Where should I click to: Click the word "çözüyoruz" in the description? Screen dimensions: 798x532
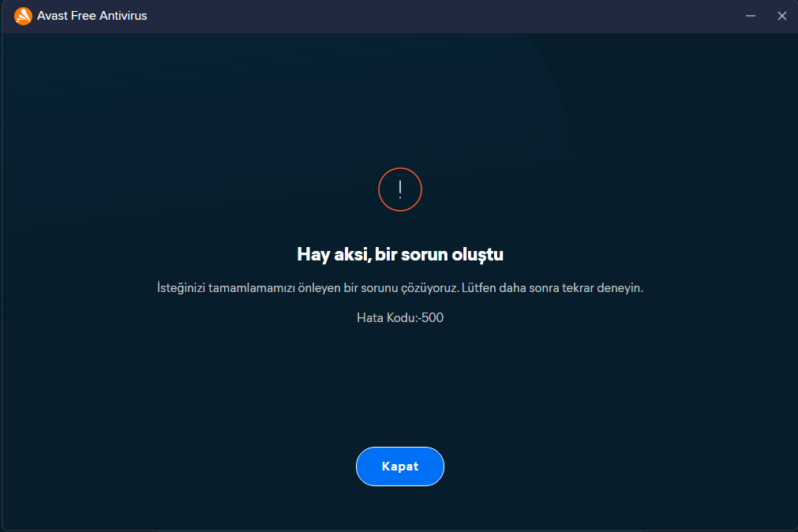pos(430,288)
